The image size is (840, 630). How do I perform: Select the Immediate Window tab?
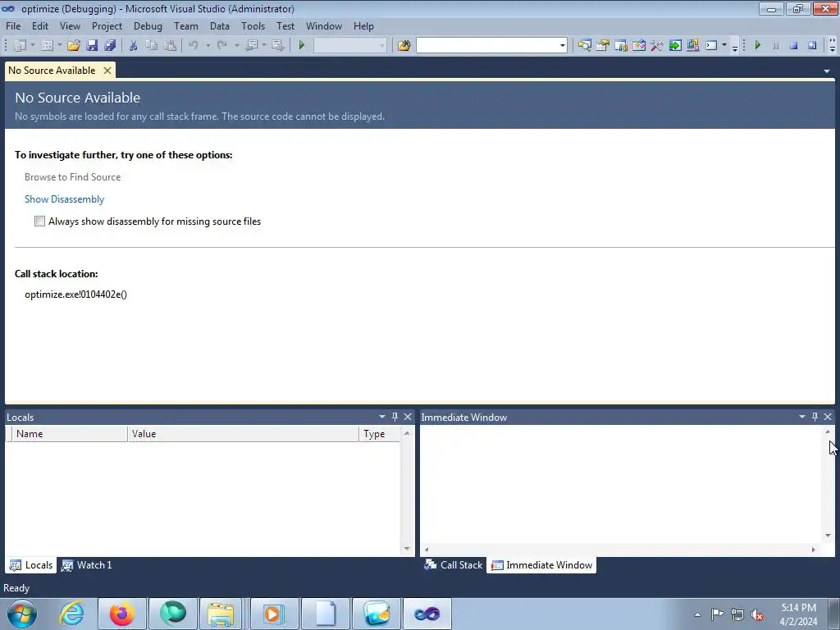[x=541, y=564]
